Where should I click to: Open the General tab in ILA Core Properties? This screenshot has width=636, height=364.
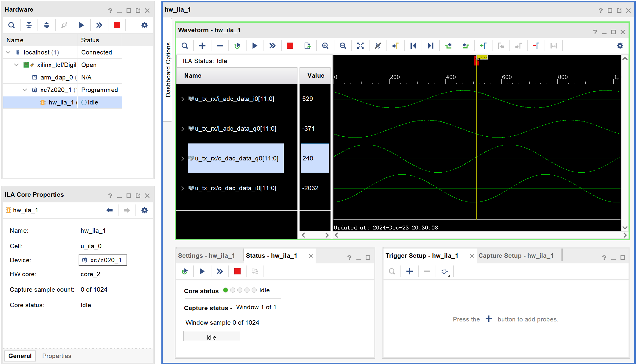(x=20, y=356)
